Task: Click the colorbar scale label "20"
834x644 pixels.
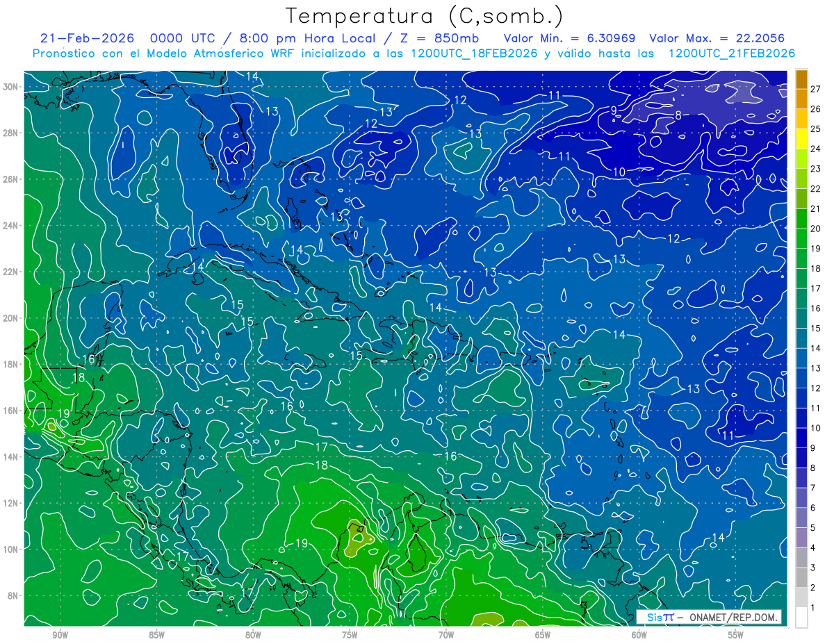Action: click(815, 229)
